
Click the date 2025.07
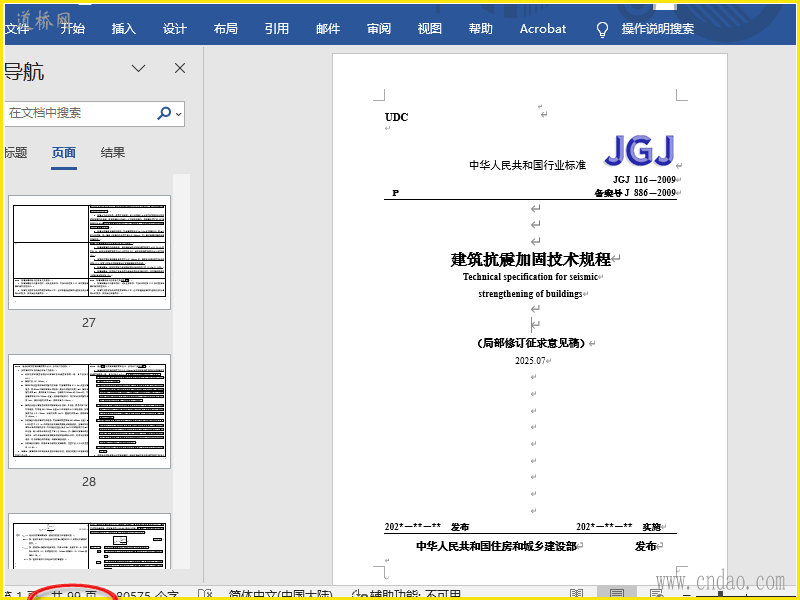[x=530, y=361]
